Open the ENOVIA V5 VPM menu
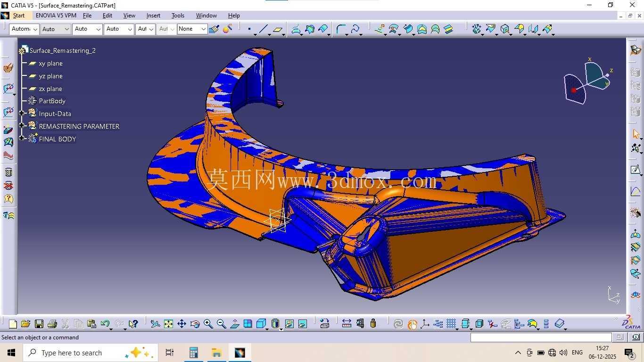The width and height of the screenshot is (644, 362). point(56,16)
